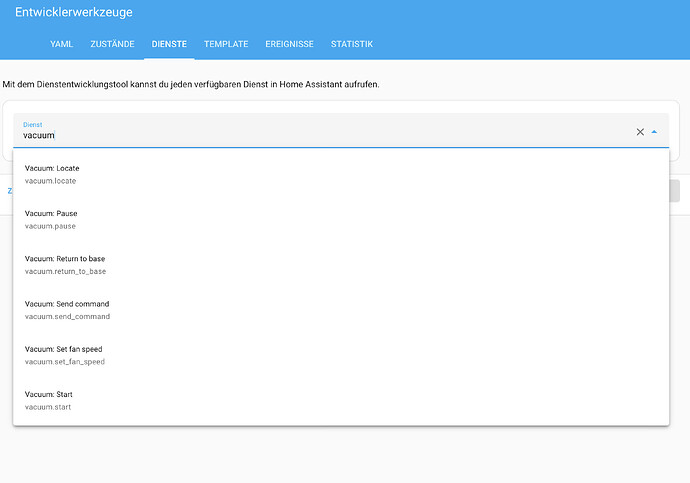
Task: Pick the 'Vacuum: Start' service
Action: (x=341, y=401)
